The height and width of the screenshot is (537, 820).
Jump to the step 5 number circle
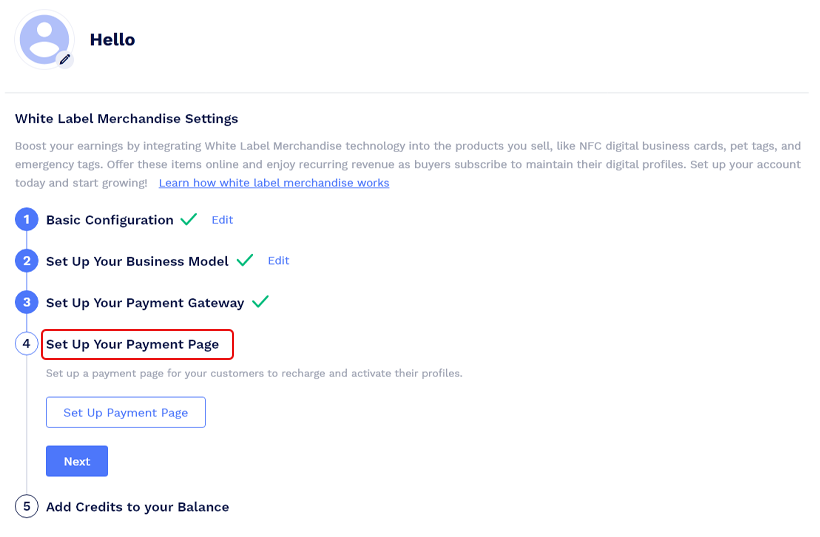27,507
